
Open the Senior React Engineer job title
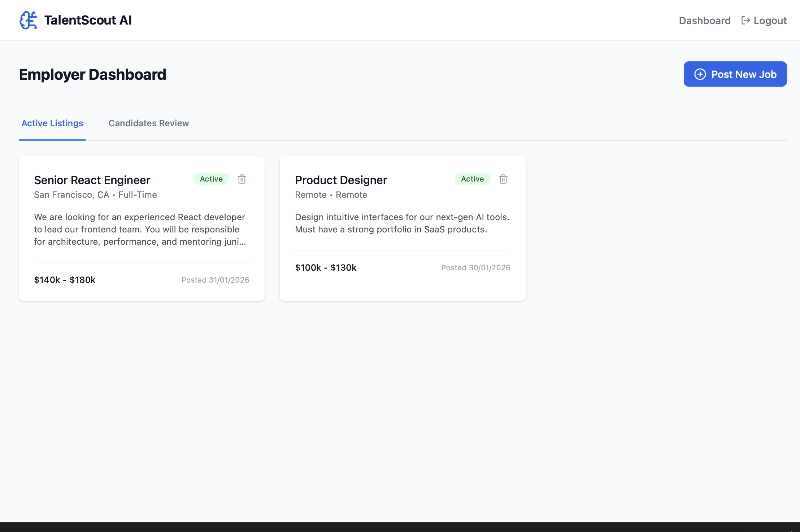pos(92,180)
